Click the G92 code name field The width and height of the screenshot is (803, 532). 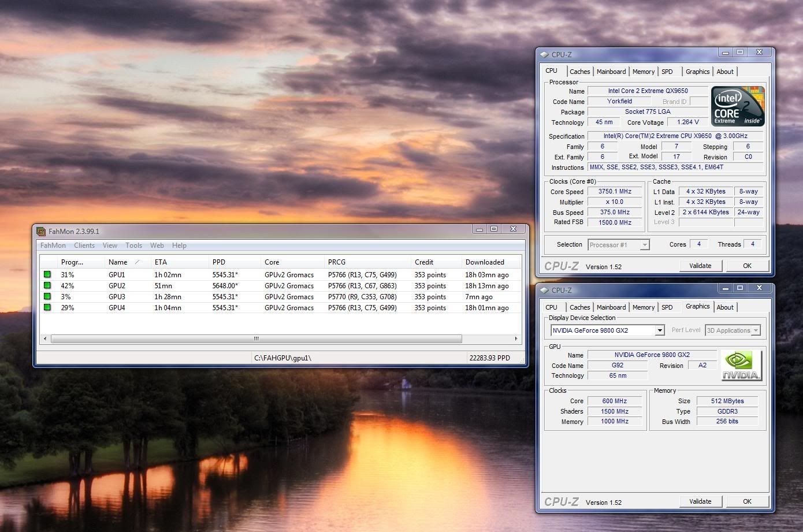pyautogui.click(x=618, y=366)
